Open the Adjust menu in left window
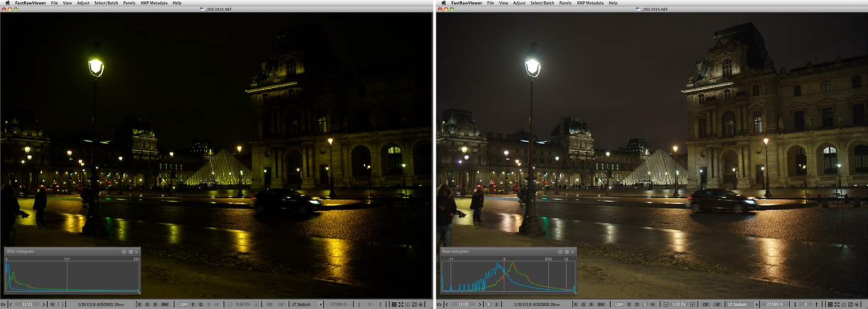 click(82, 3)
